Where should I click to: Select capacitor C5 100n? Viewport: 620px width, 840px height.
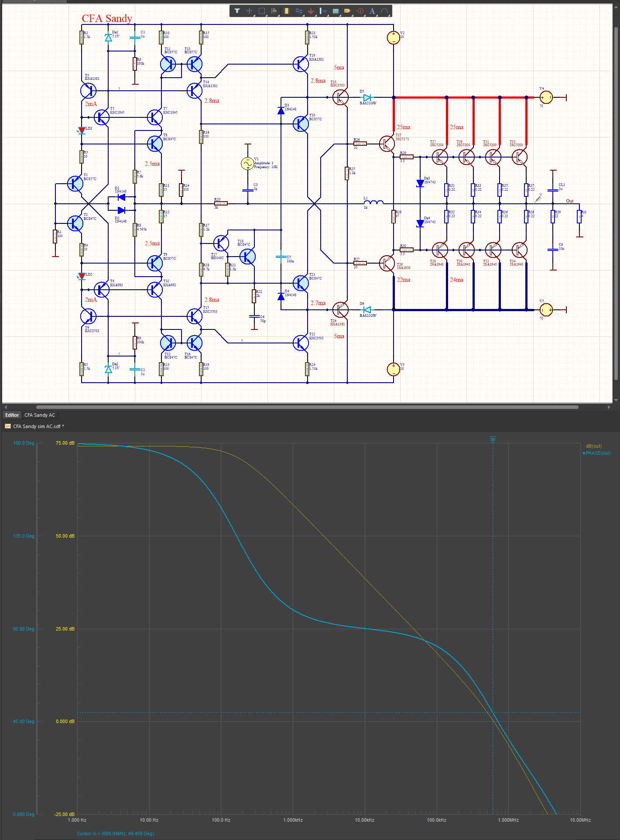tap(281, 257)
